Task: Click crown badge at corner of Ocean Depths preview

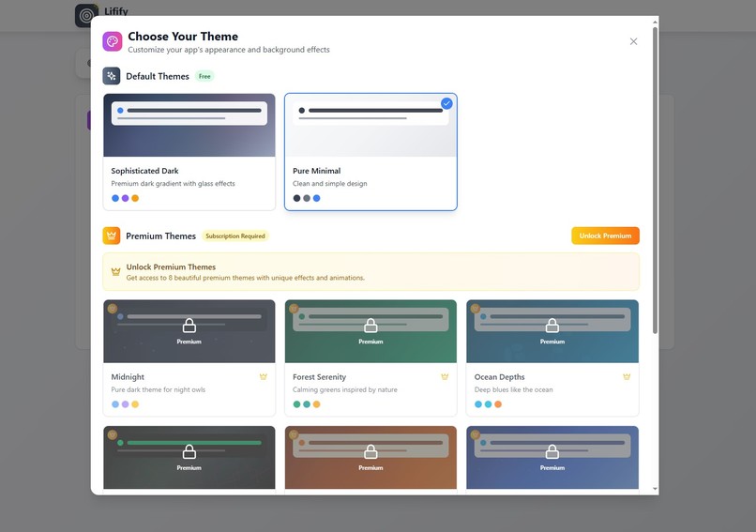Action: (476, 309)
